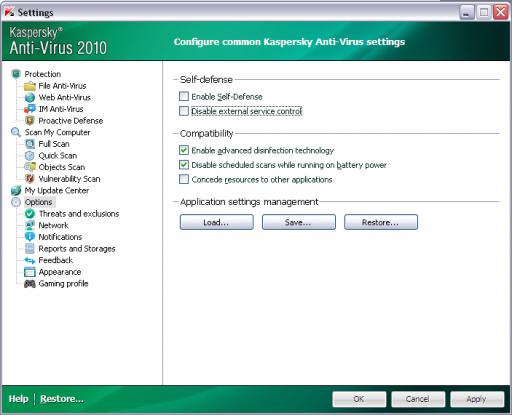Check Concede resources to other applications
Viewport: 512px width, 415px height.
point(184,179)
